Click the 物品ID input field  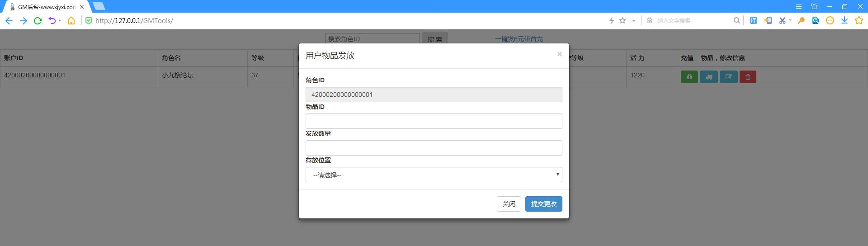point(434,121)
